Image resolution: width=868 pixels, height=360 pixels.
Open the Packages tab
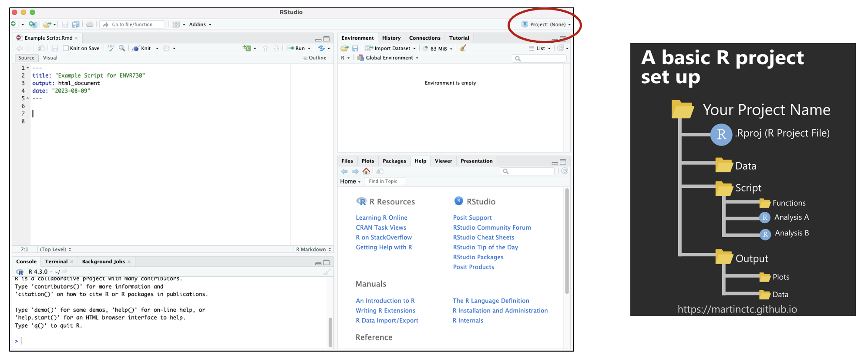point(394,161)
